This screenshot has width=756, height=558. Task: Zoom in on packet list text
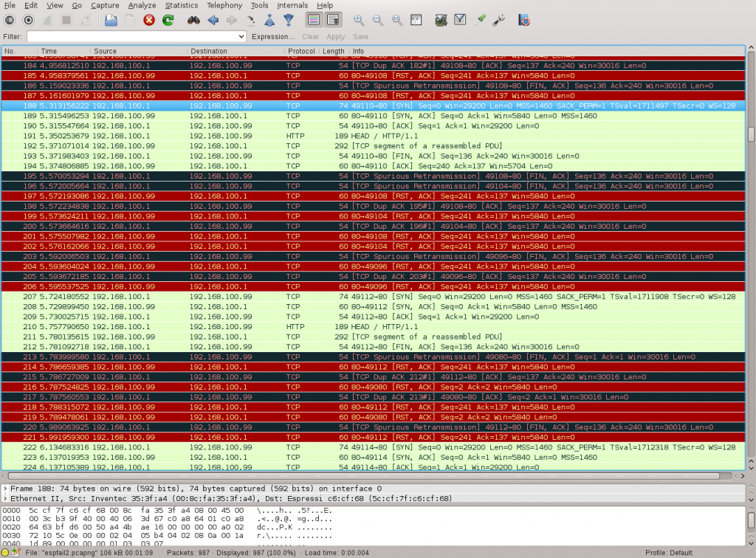[359, 20]
